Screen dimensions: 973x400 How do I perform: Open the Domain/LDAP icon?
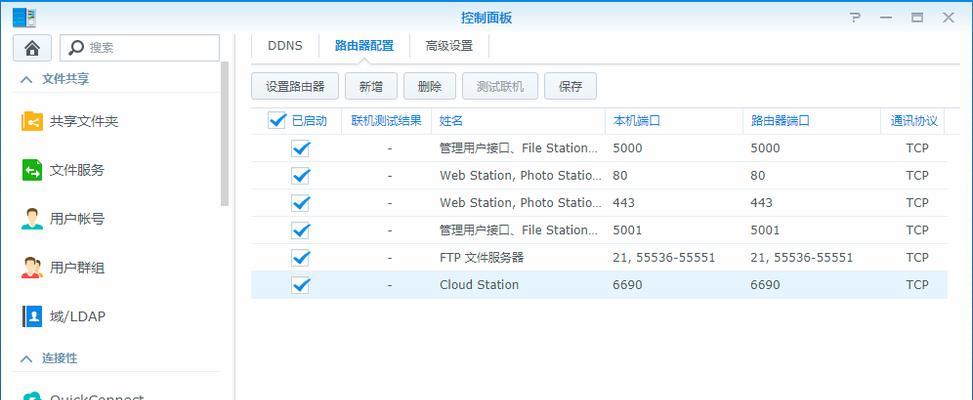[32, 316]
